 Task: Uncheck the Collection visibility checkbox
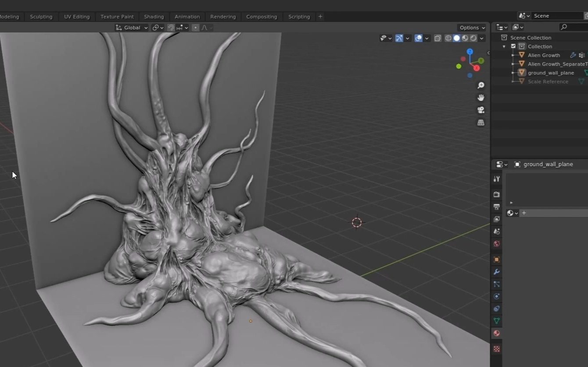[x=513, y=46]
